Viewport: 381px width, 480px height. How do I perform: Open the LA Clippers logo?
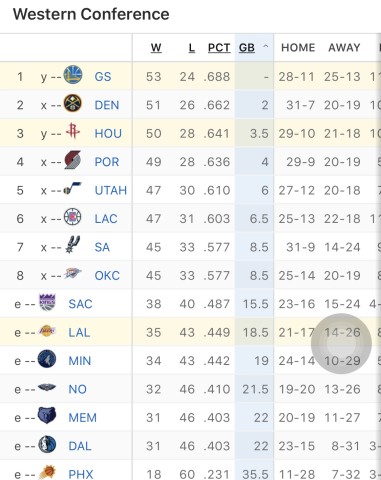(73, 217)
